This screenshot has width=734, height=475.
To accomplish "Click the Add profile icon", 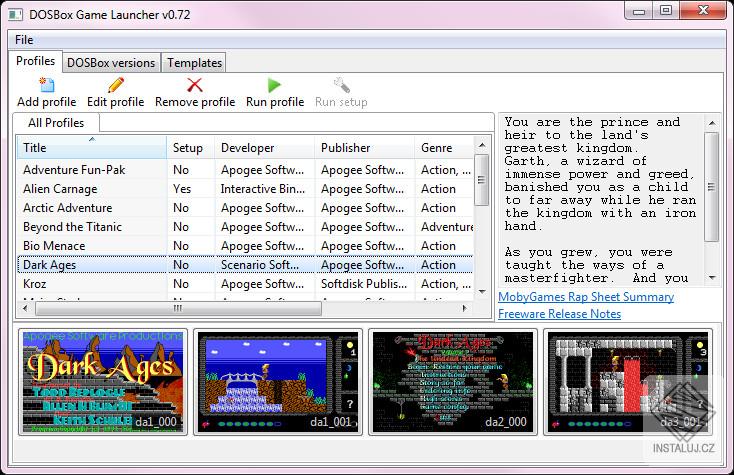I will pyautogui.click(x=46, y=85).
